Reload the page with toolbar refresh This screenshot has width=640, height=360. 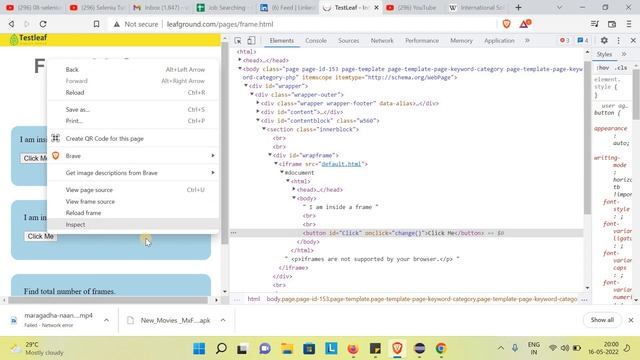point(43,24)
